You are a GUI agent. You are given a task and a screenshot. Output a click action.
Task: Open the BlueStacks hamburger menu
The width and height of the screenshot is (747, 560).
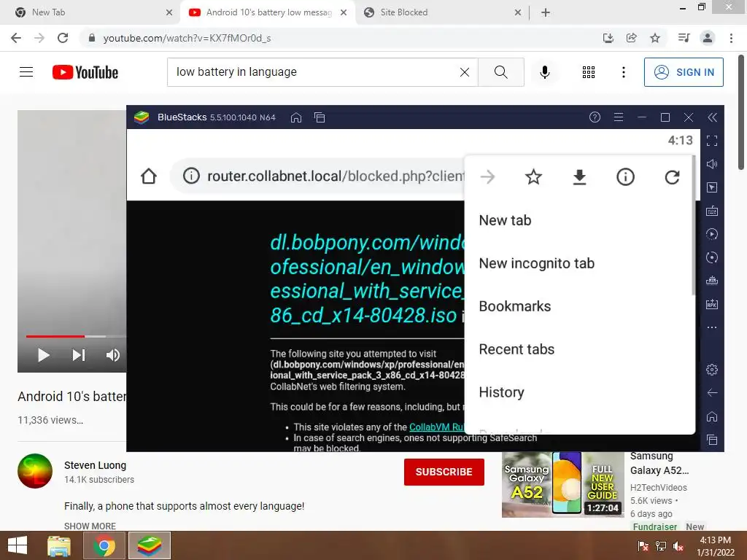[x=619, y=117]
